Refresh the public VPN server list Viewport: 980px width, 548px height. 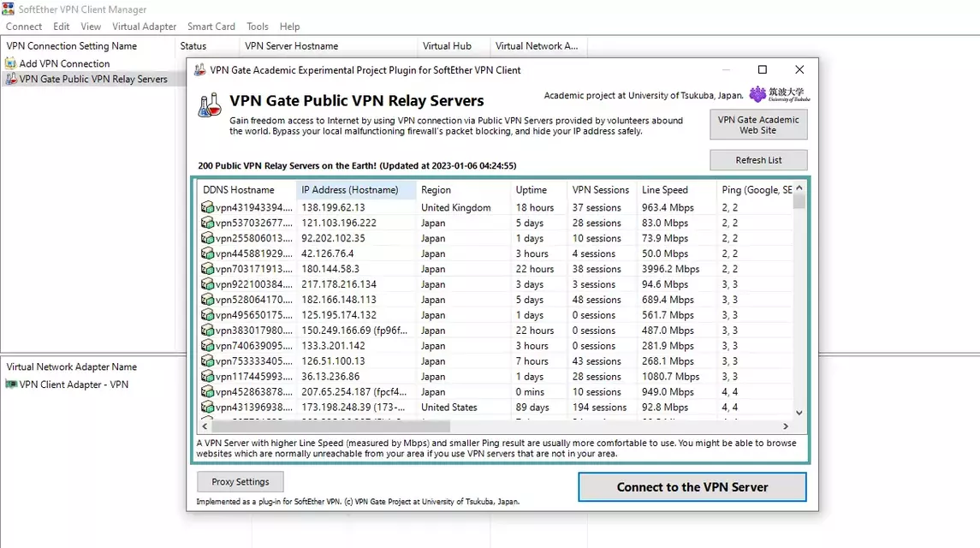pyautogui.click(x=758, y=160)
